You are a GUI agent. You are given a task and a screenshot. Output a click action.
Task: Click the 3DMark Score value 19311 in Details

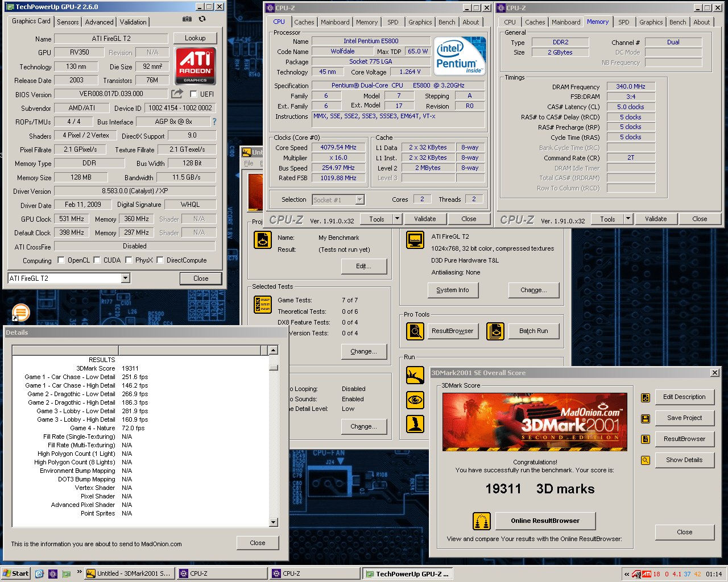[x=130, y=368]
